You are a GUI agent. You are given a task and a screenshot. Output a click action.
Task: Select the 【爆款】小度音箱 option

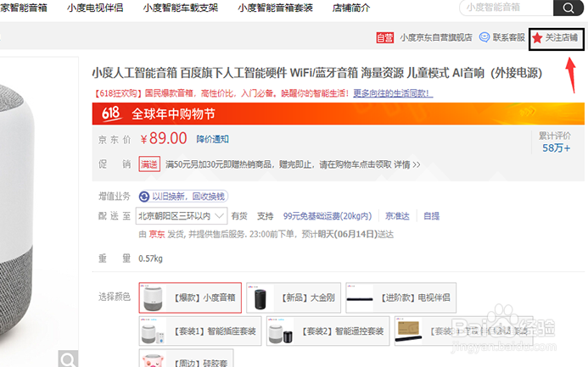[190, 297]
